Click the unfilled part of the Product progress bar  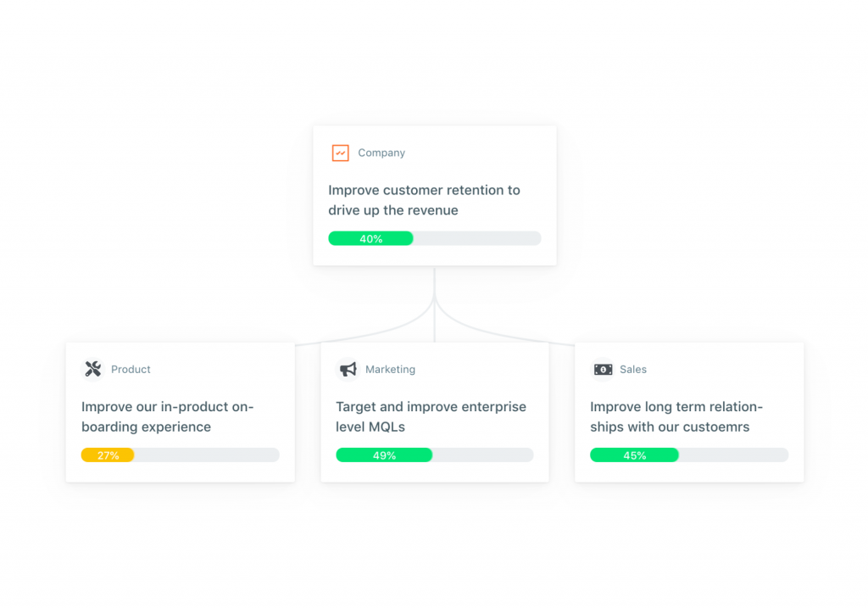coord(207,455)
